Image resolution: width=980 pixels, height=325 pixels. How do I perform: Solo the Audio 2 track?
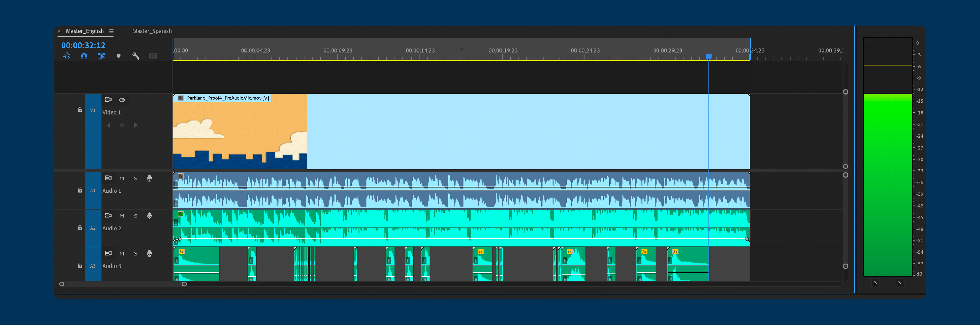click(136, 216)
